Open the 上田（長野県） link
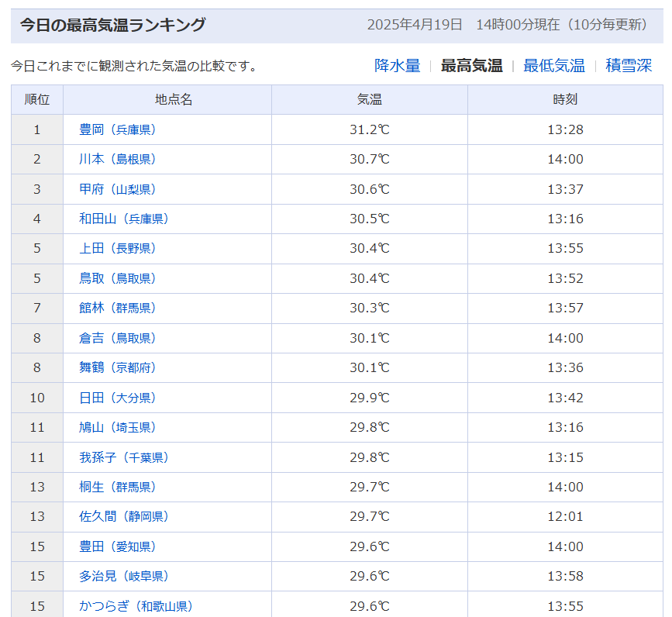The width and height of the screenshot is (672, 617). pos(117,248)
